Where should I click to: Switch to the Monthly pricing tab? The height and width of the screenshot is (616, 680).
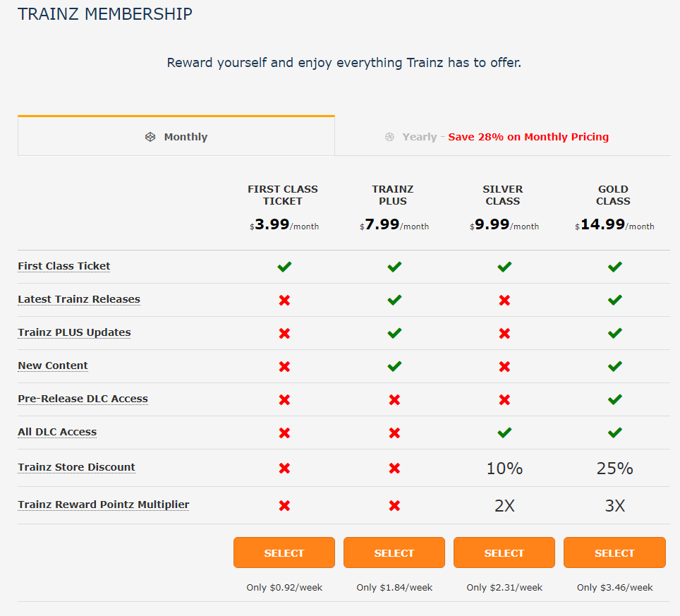[176, 136]
